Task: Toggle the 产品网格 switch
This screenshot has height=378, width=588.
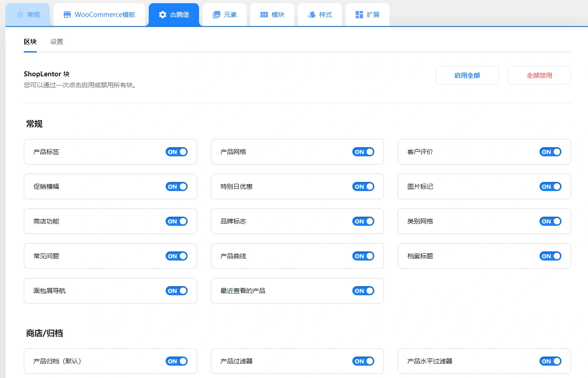Action: point(363,152)
